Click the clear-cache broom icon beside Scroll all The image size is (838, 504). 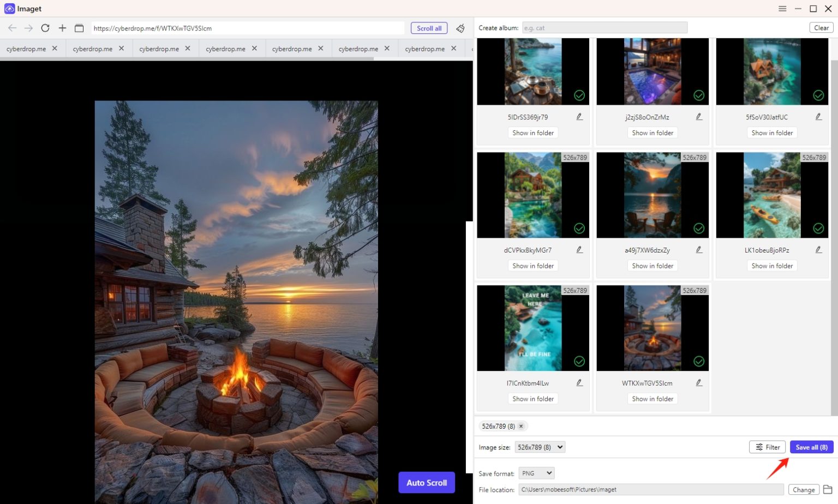[460, 28]
